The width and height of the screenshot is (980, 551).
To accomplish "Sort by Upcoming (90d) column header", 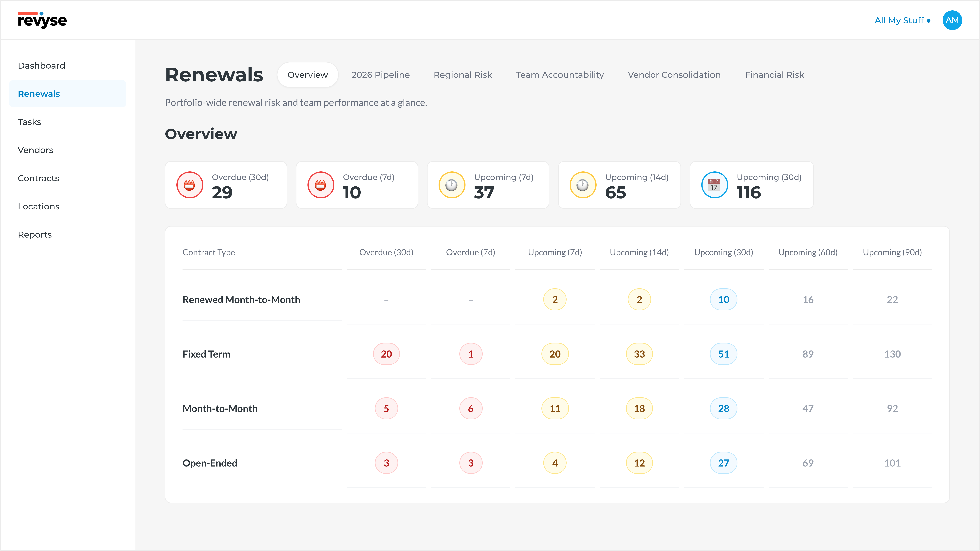I will click(x=892, y=253).
